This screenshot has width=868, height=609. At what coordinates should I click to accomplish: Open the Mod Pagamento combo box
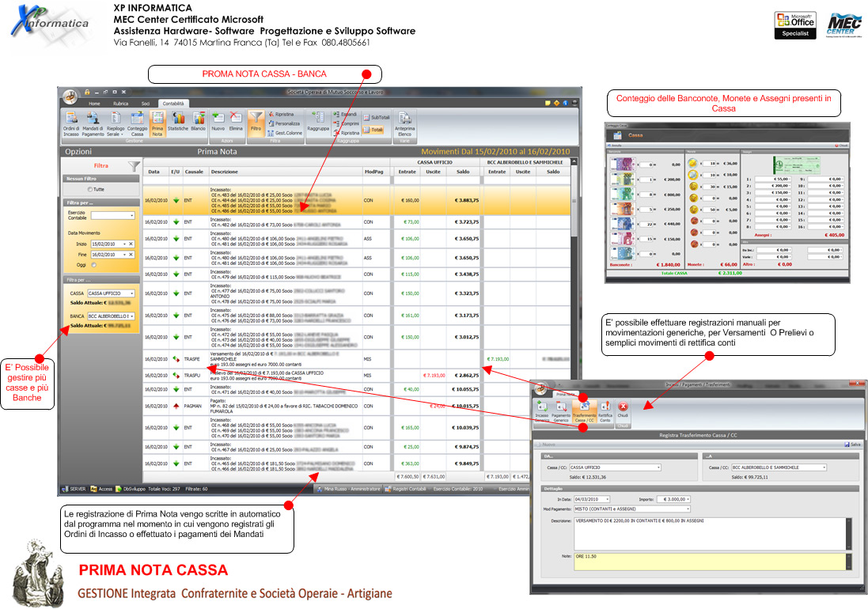click(633, 509)
